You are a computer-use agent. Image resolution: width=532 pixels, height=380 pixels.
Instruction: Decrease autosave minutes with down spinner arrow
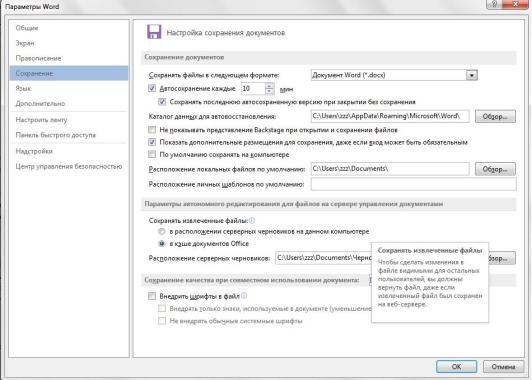(269, 91)
